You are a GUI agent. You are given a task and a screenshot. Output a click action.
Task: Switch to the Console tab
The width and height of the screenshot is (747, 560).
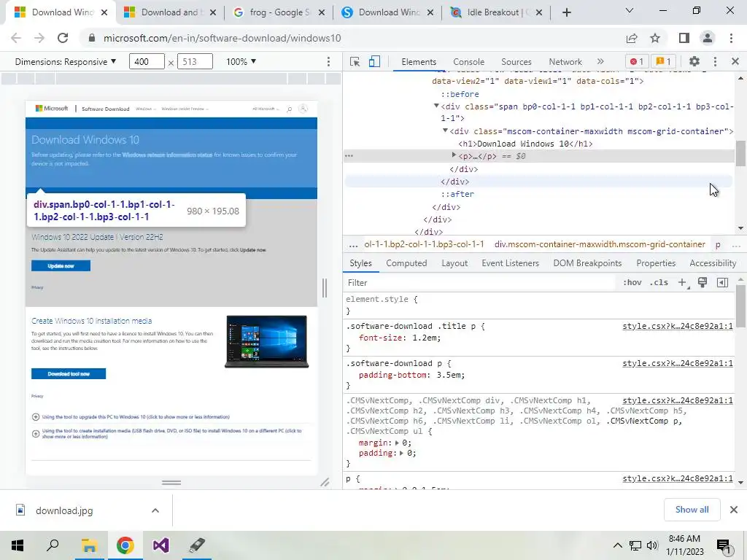(x=468, y=62)
